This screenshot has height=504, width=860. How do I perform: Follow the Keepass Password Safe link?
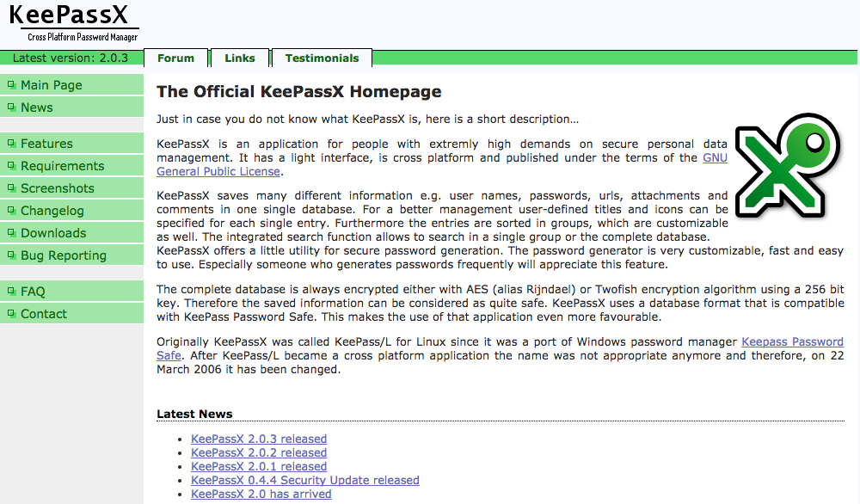click(x=792, y=341)
